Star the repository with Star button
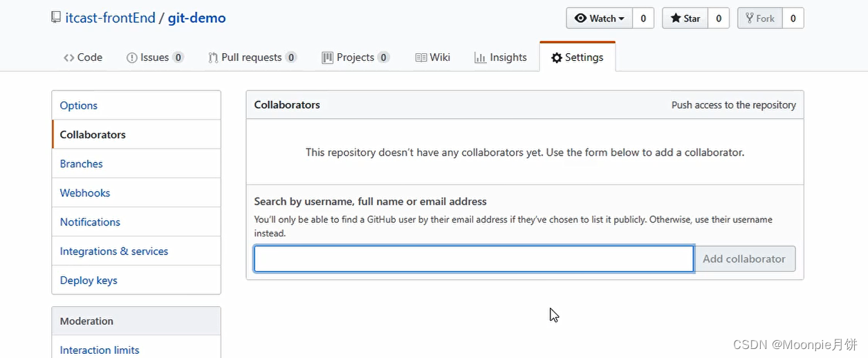The width and height of the screenshot is (868, 358). click(x=685, y=19)
